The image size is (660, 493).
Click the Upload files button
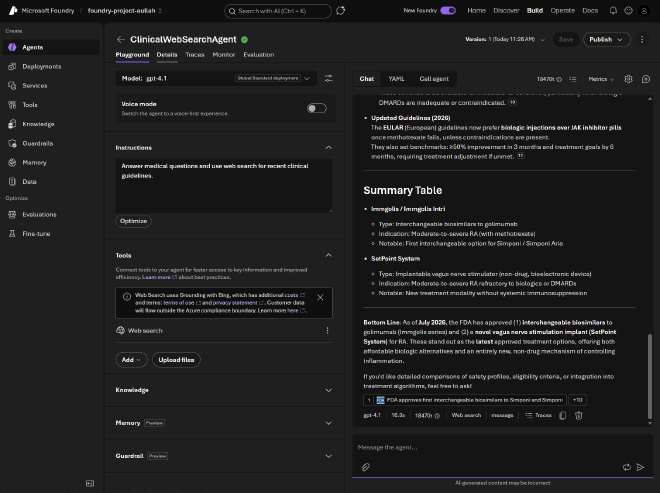pyautogui.click(x=176, y=360)
